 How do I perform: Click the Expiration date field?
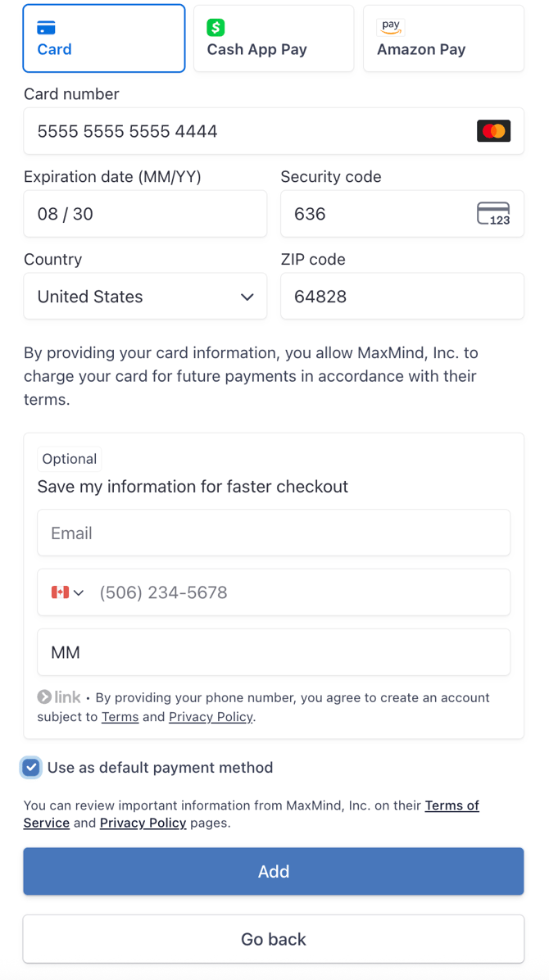click(x=145, y=214)
